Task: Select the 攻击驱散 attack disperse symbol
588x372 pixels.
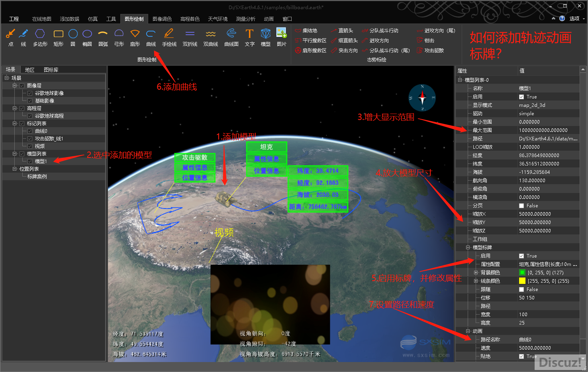Action: (x=430, y=51)
